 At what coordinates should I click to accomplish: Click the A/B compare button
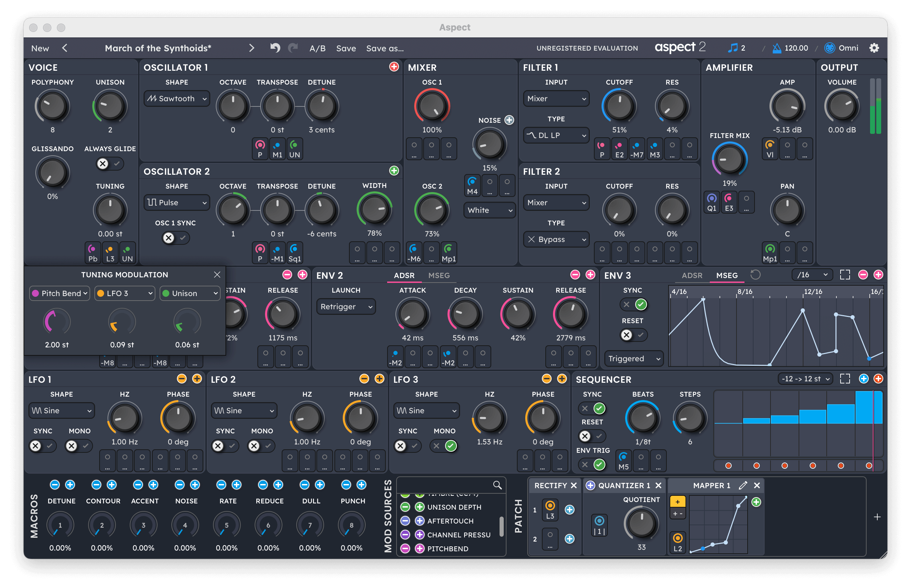(x=317, y=48)
